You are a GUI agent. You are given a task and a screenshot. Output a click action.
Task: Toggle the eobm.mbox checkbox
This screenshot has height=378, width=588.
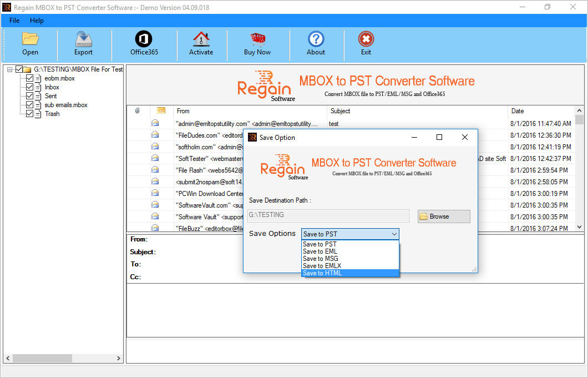click(29, 78)
